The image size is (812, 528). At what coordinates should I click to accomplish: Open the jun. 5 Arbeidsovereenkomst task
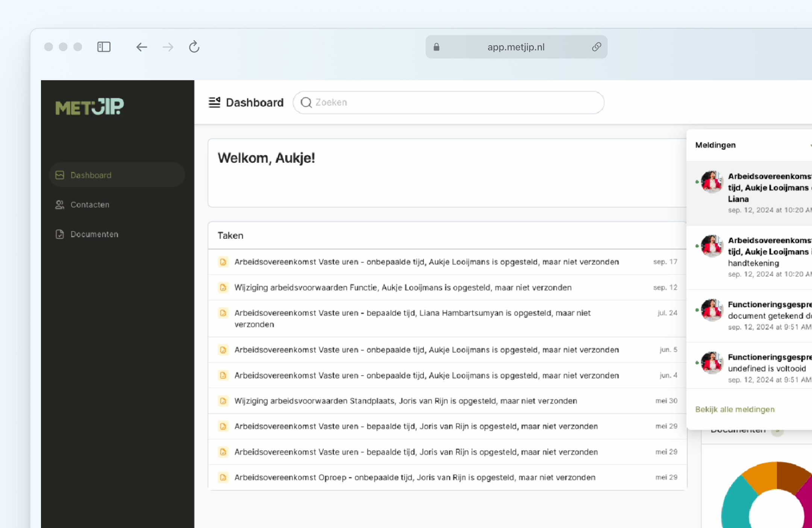coord(447,350)
